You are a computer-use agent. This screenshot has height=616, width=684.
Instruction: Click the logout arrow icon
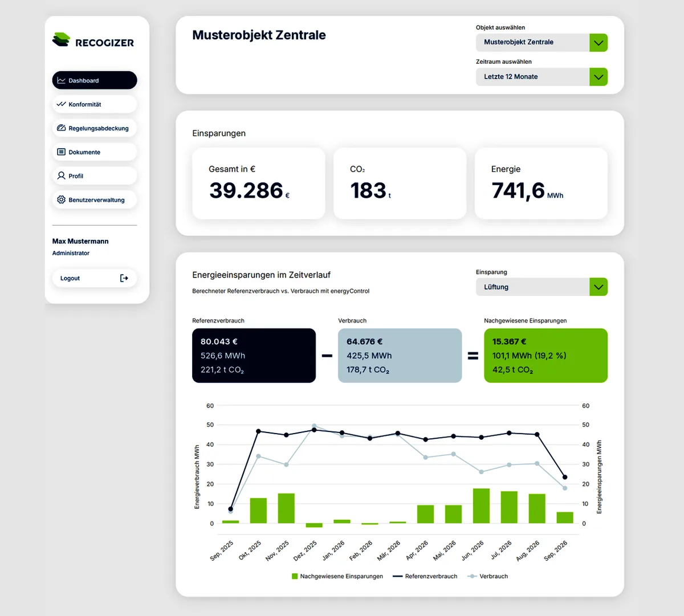coord(124,278)
